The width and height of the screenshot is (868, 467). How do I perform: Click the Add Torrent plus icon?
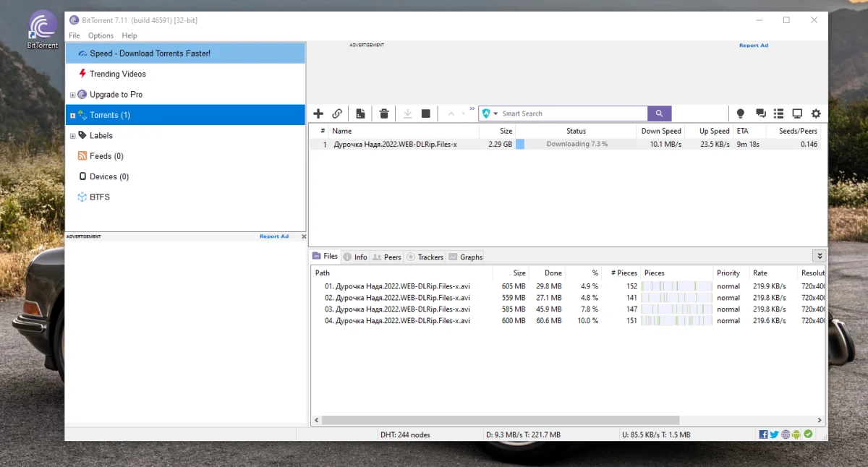[318, 113]
